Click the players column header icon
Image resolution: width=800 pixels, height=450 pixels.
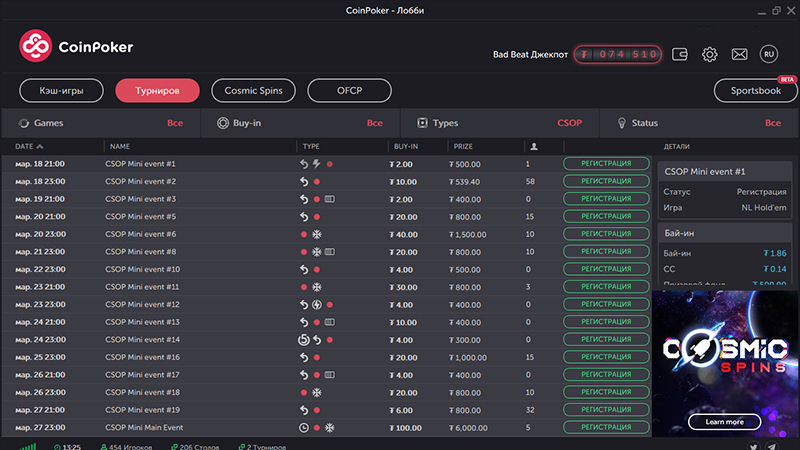coord(534,146)
